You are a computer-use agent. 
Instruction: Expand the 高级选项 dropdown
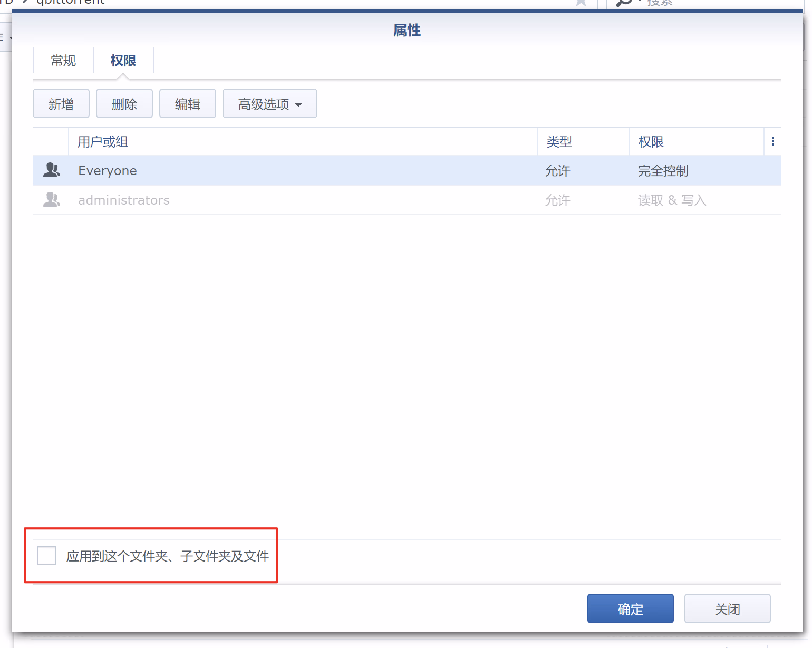tap(269, 104)
